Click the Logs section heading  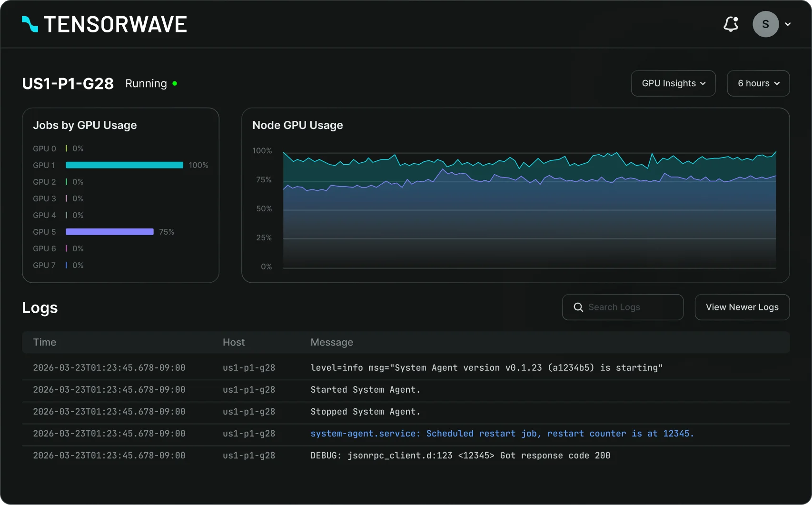tap(40, 308)
